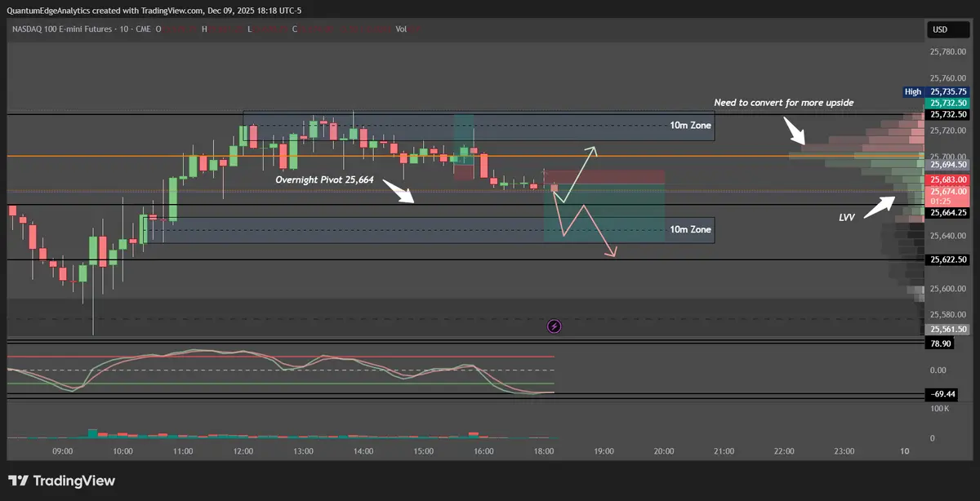Image resolution: width=980 pixels, height=501 pixels.
Task: Click the 25,561.50 price label
Action: pos(947,330)
